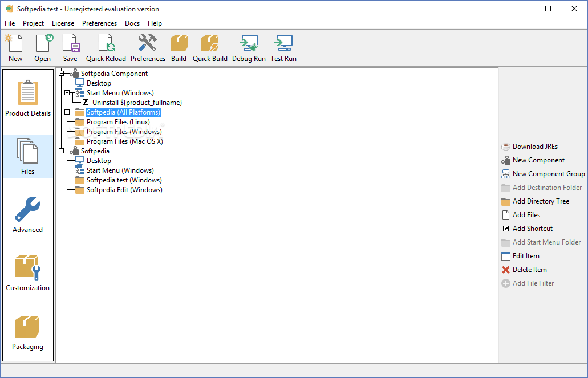
Task: Select the Softpedia component row
Action: (x=95, y=151)
